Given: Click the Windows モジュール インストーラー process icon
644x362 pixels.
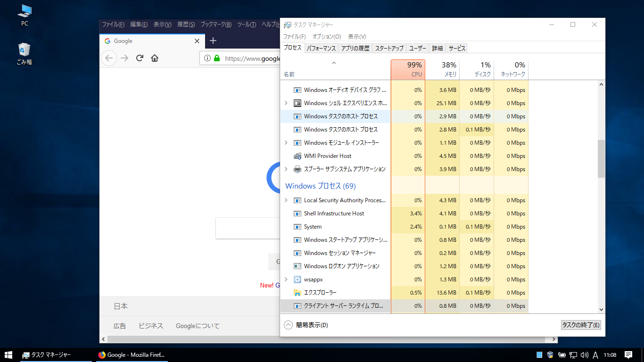Looking at the screenshot, I should (x=297, y=143).
